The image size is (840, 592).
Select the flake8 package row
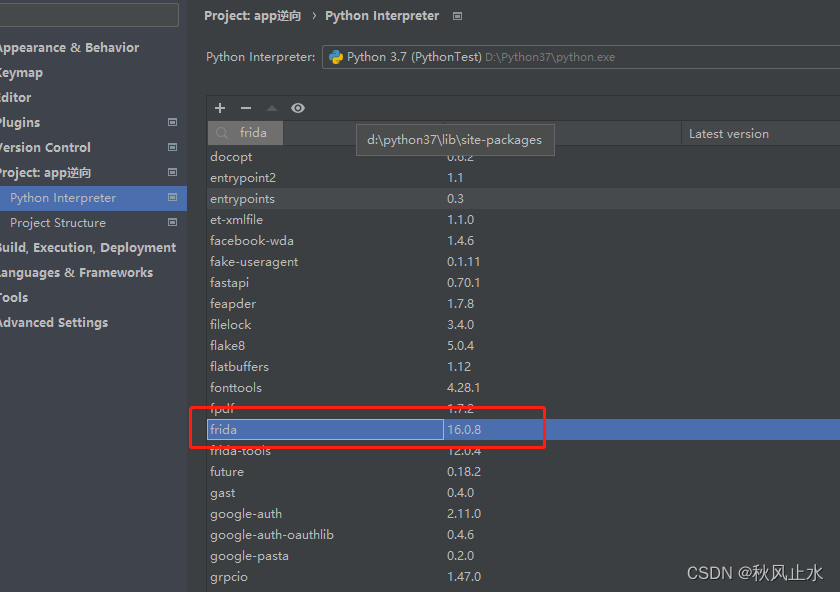pyautogui.click(x=523, y=346)
